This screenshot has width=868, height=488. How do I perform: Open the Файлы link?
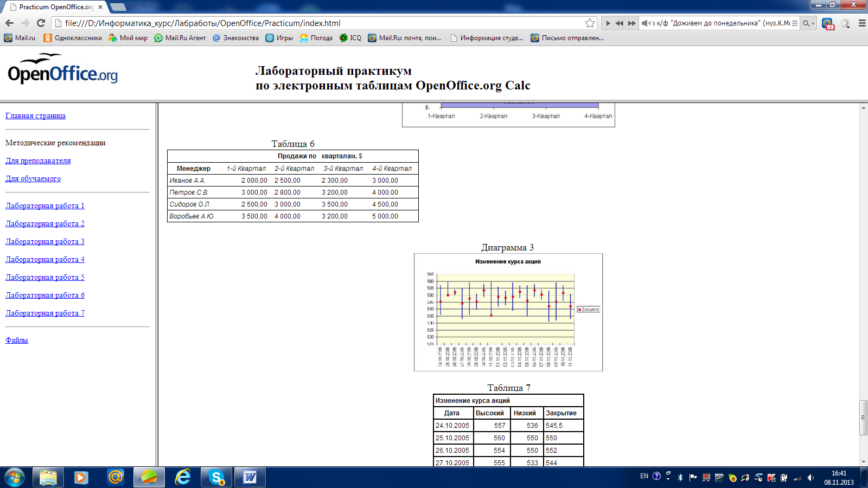tap(17, 340)
